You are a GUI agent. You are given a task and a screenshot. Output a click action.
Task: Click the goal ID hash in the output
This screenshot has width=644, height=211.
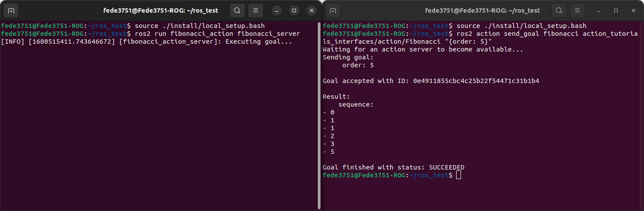(476, 81)
